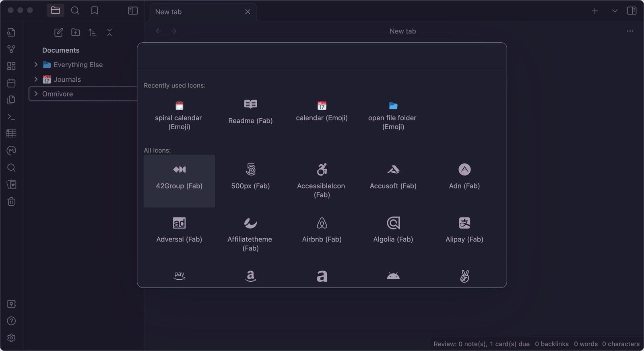Viewport: 644px width, 351px height.
Task: Choose the Android robot icon
Action: pyautogui.click(x=393, y=276)
